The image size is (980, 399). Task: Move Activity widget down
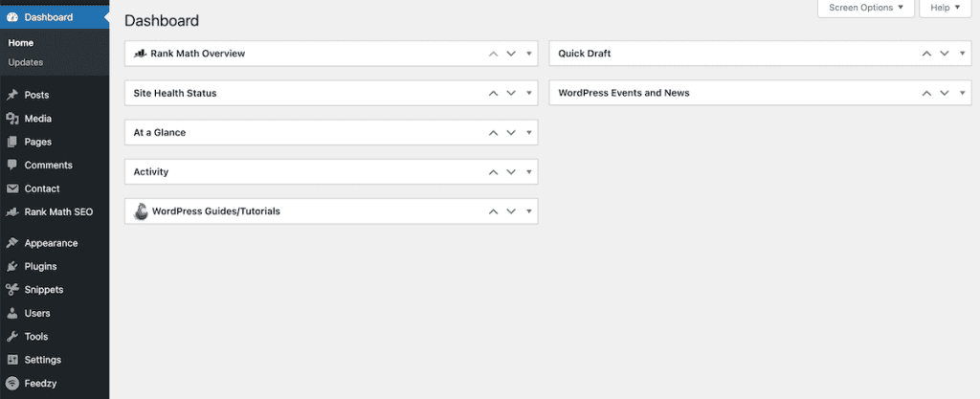point(511,171)
